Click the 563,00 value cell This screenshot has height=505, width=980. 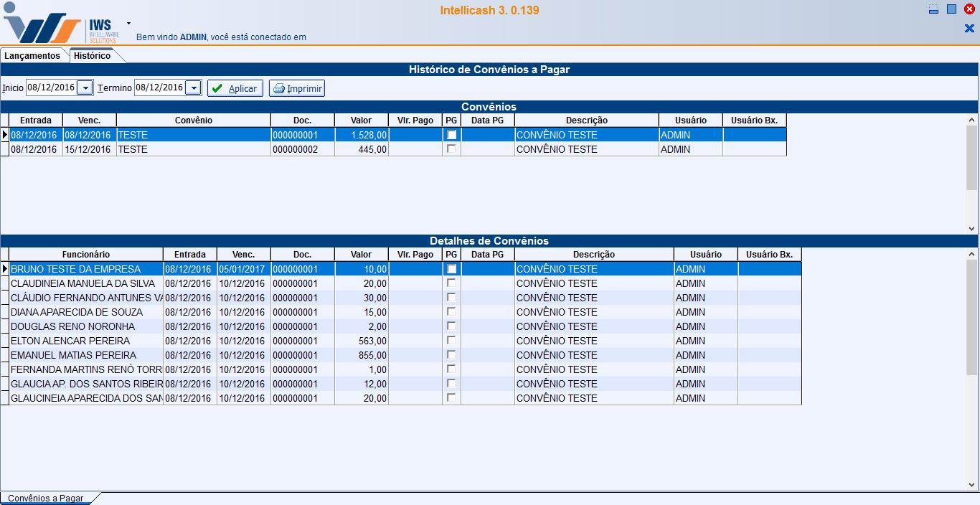[362, 341]
